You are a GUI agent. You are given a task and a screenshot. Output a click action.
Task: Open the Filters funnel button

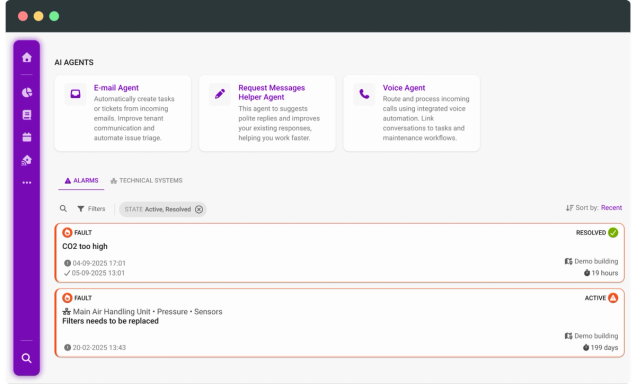click(x=91, y=209)
